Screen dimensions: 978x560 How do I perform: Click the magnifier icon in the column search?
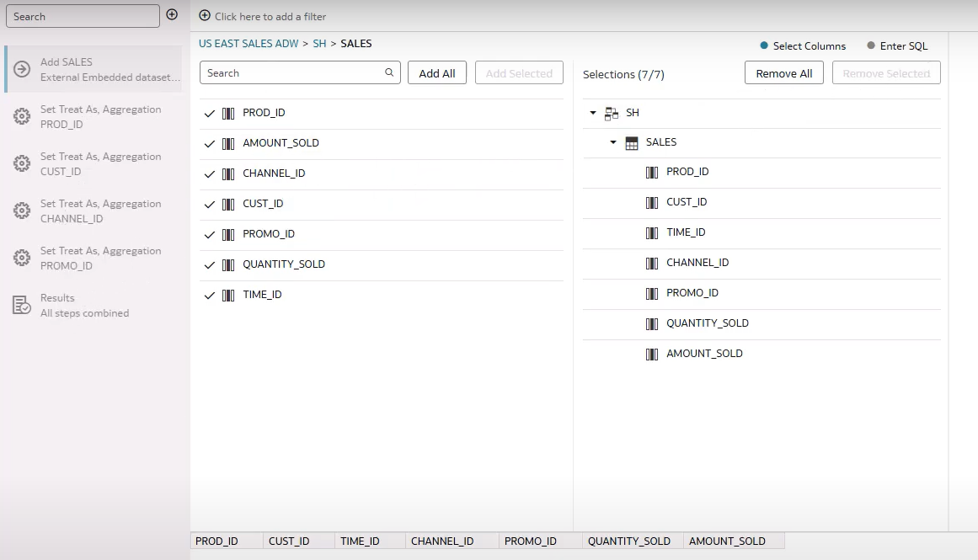pos(389,72)
